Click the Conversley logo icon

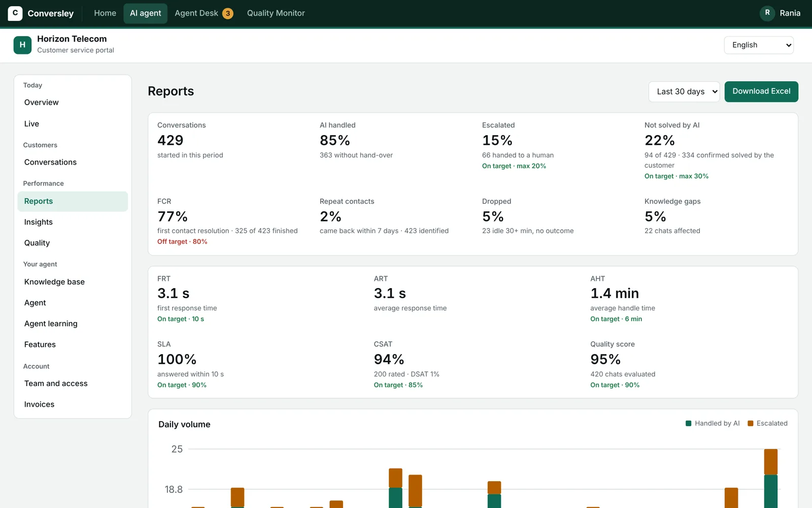coord(15,13)
